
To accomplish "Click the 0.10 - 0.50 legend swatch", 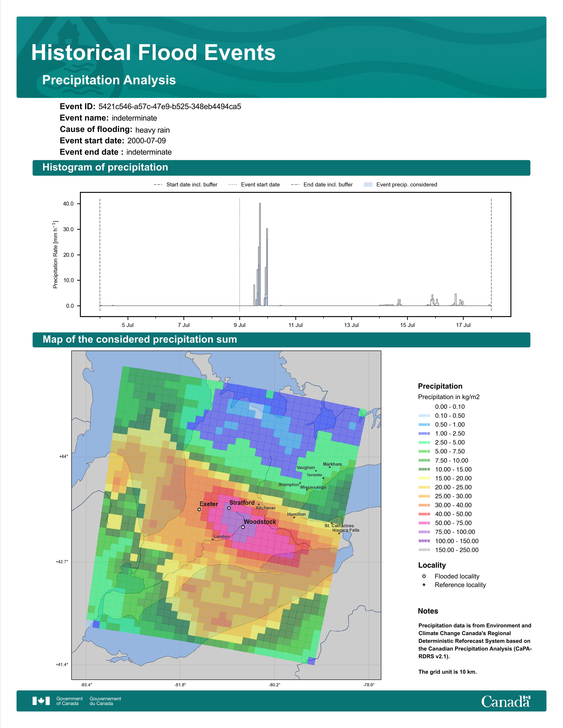I will pos(424,416).
